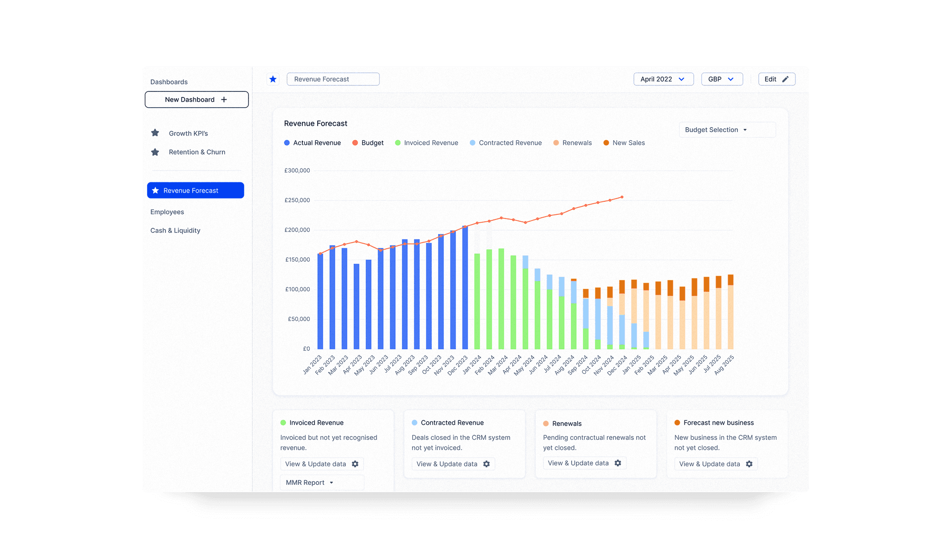Go to the Employees dashboard

coord(167,212)
